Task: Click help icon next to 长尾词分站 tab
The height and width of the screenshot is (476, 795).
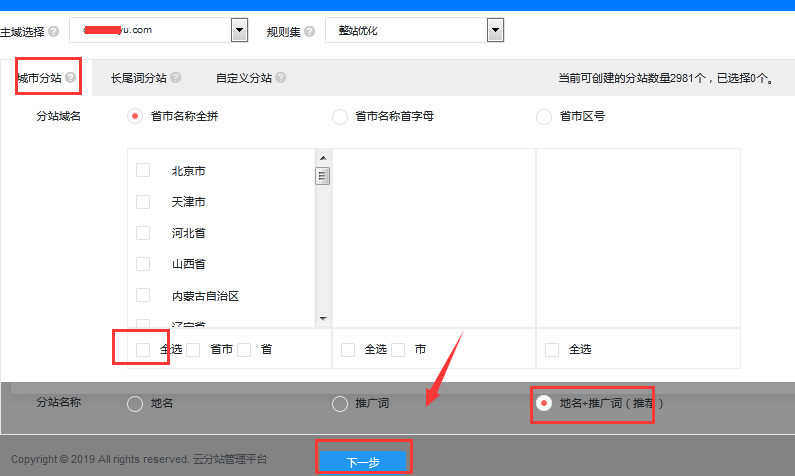Action: (176, 77)
